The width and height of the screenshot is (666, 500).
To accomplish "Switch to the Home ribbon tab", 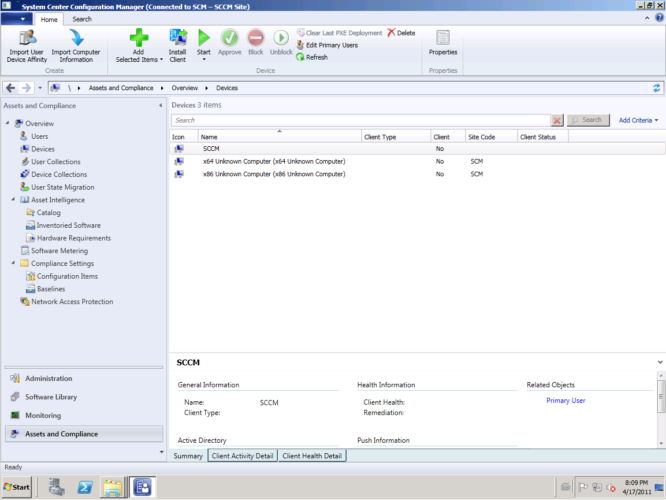I will click(x=49, y=20).
